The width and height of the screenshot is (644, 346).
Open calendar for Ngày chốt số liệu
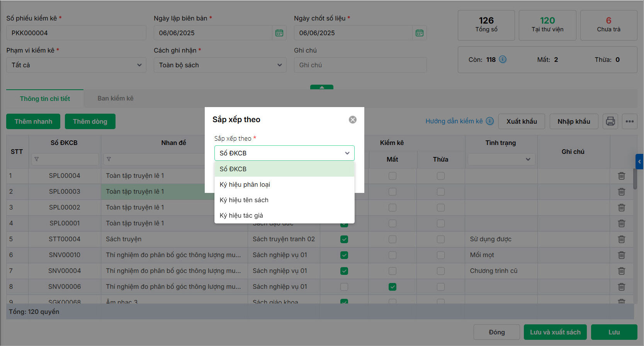419,33
